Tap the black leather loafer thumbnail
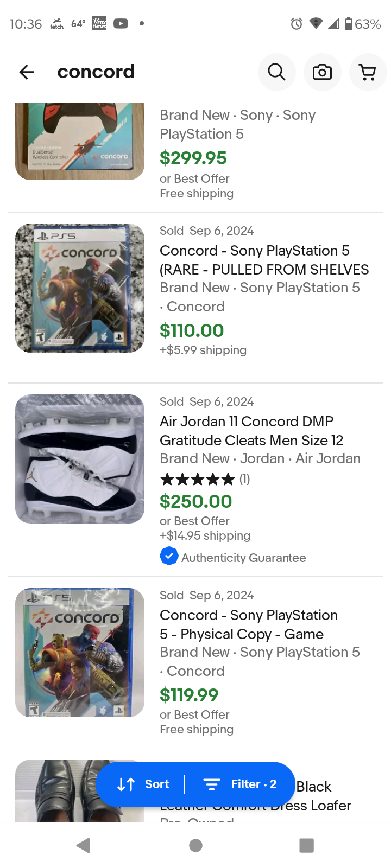391x868 pixels. 54,791
